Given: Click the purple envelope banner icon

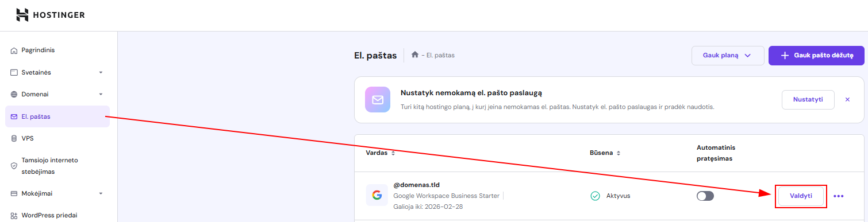Looking at the screenshot, I should [378, 100].
